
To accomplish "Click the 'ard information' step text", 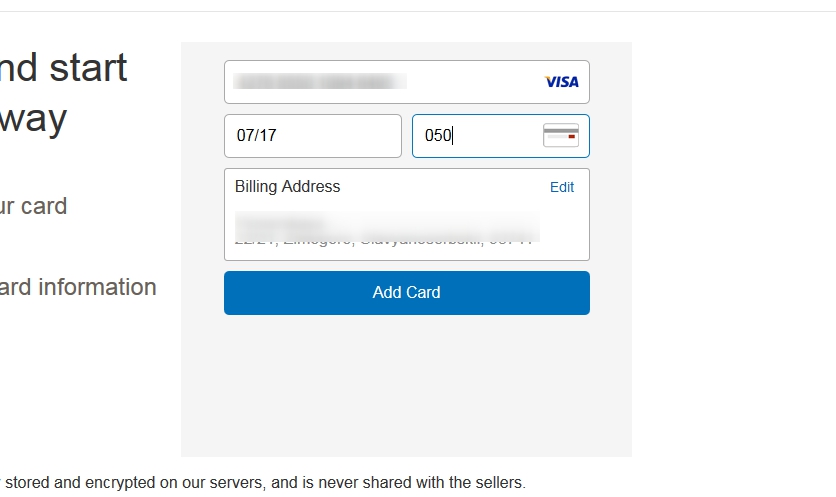I will coord(78,287).
